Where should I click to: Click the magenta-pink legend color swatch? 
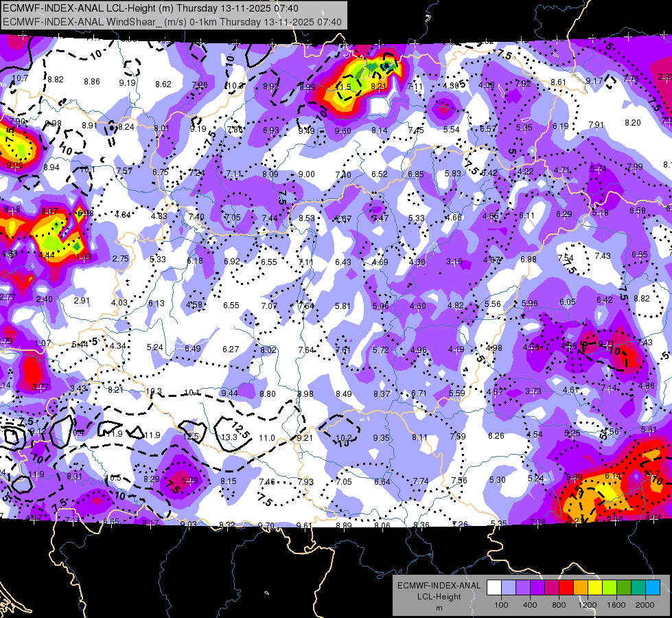tap(552, 588)
